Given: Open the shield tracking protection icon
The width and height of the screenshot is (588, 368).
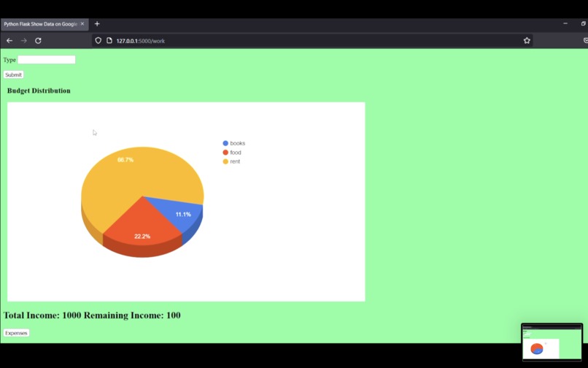Looking at the screenshot, I should [98, 41].
